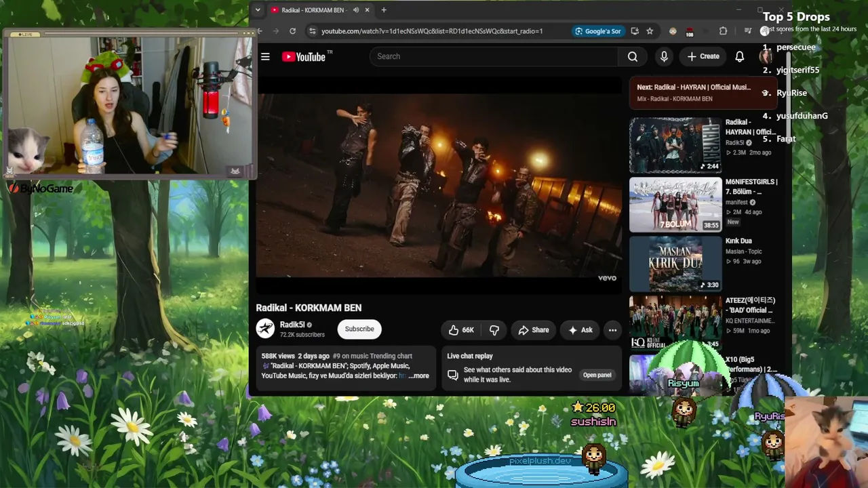Open the red extension badge icon
This screenshot has width=868, height=488.
690,31
